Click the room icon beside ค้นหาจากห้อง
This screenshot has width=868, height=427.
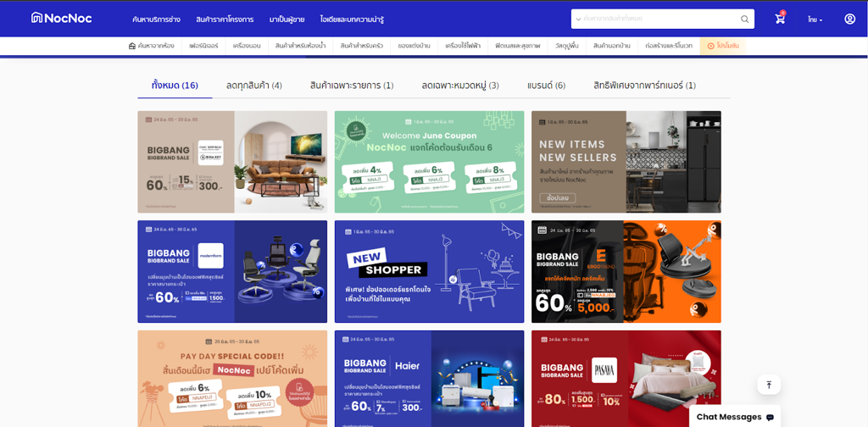click(131, 46)
